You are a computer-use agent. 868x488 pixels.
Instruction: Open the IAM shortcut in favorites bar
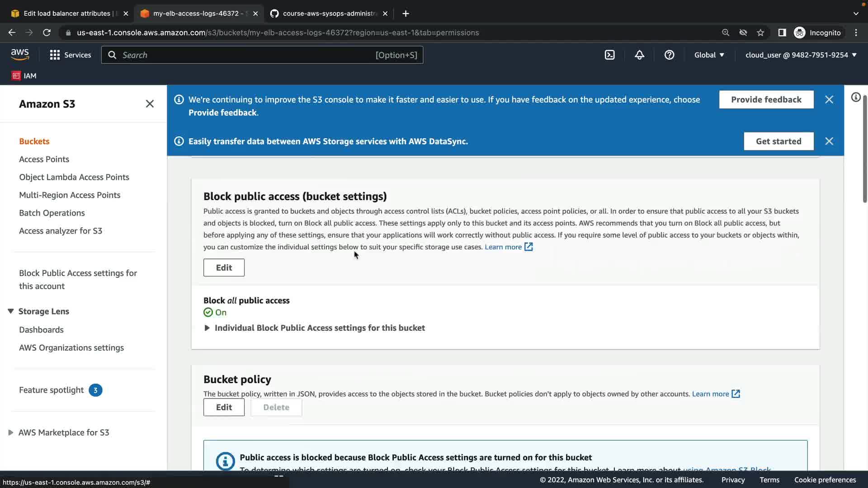click(x=24, y=76)
